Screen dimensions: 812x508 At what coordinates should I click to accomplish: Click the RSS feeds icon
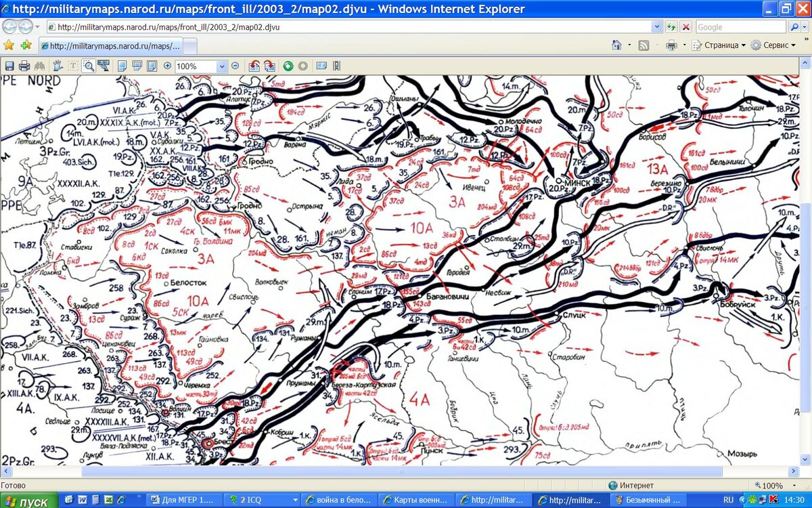pos(644,45)
